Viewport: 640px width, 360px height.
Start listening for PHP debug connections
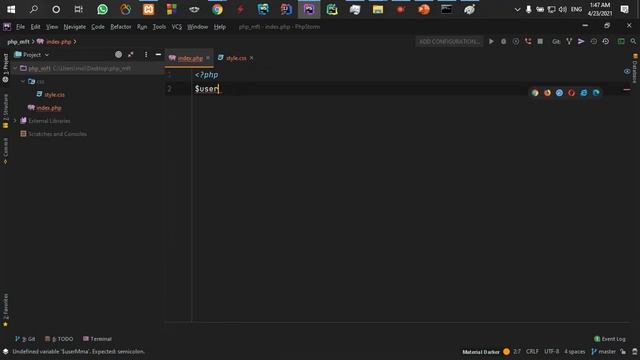click(528, 42)
